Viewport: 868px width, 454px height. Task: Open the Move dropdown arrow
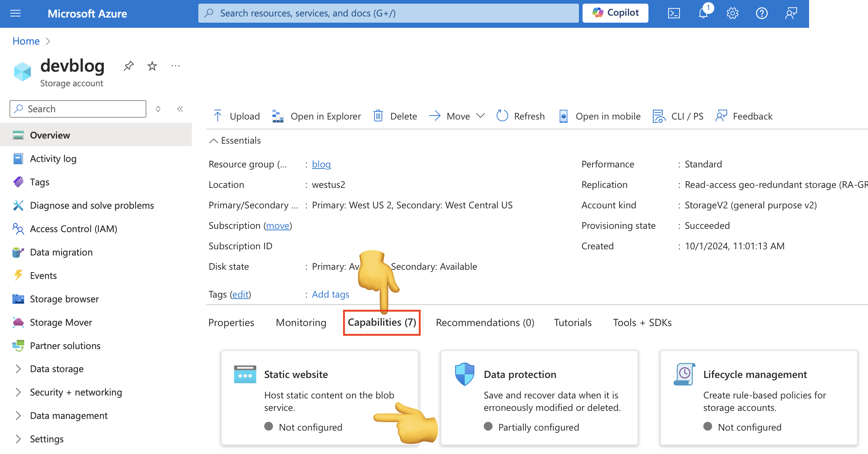tap(480, 116)
